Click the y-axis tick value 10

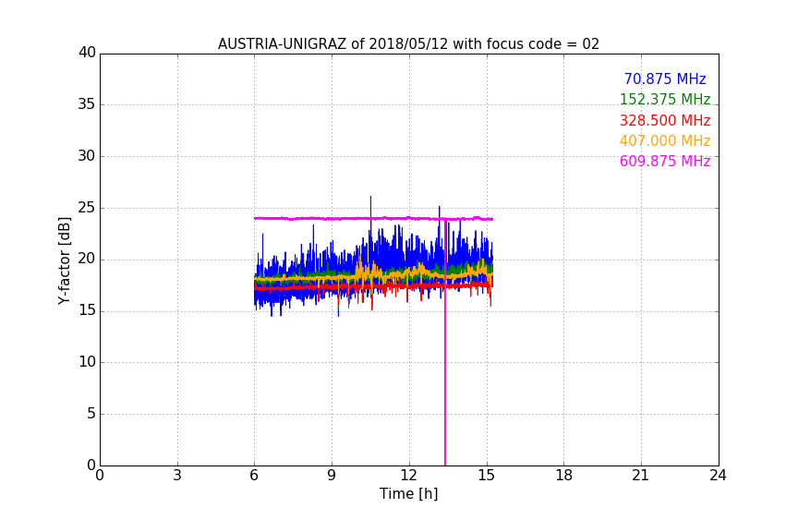tap(87, 362)
